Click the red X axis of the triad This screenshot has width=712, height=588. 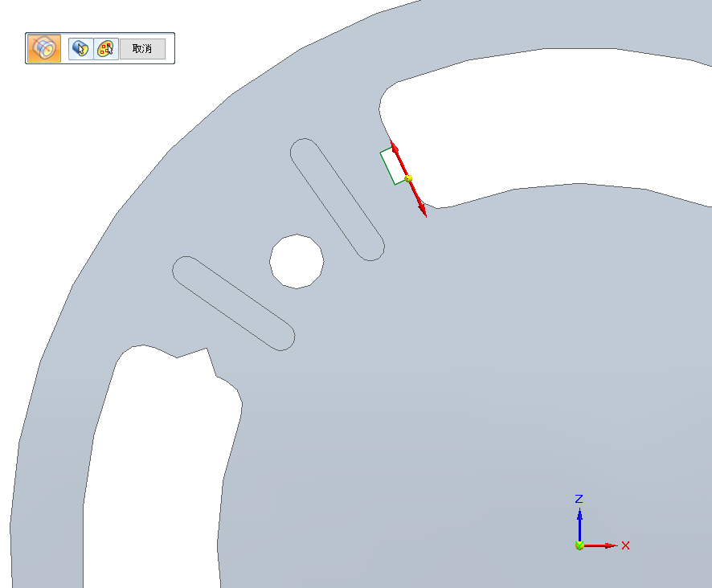pos(601,545)
